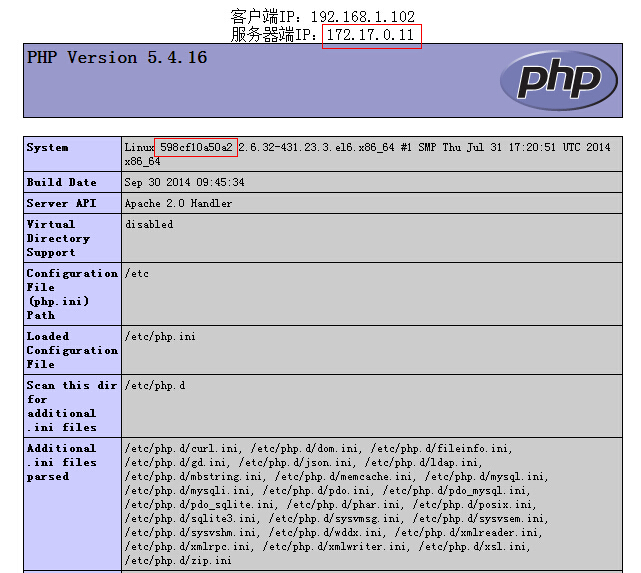Click 'Scan this dir for additional .ini files' label
The image size is (641, 573).
(x=72, y=406)
